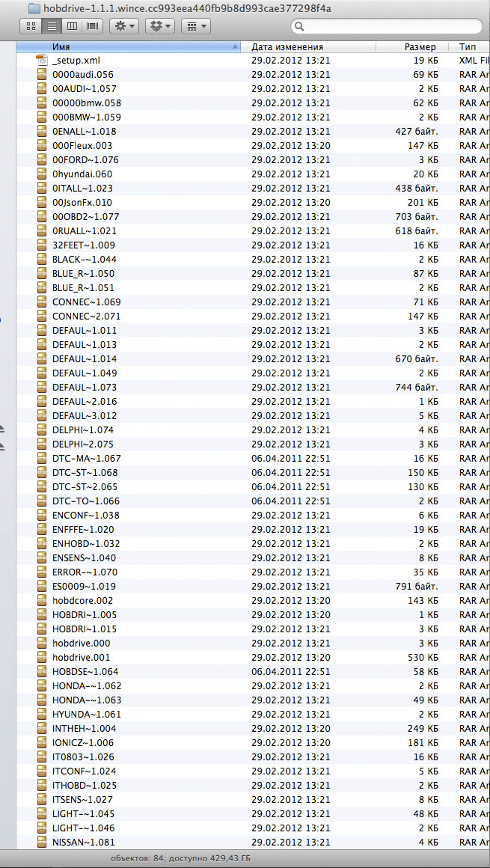Viewport: 490px width, 868px height.
Task: Select the archive icon of 000Fleux.003
Action: point(43,146)
